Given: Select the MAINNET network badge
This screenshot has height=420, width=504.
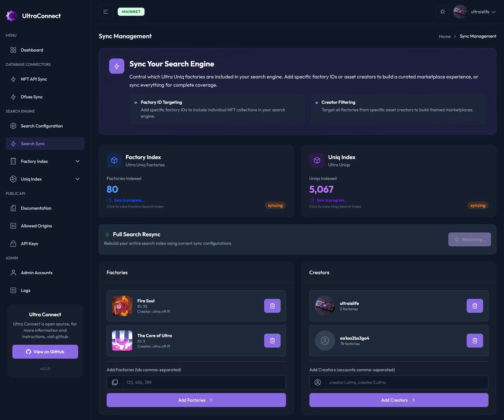Looking at the screenshot, I should pyautogui.click(x=131, y=11).
